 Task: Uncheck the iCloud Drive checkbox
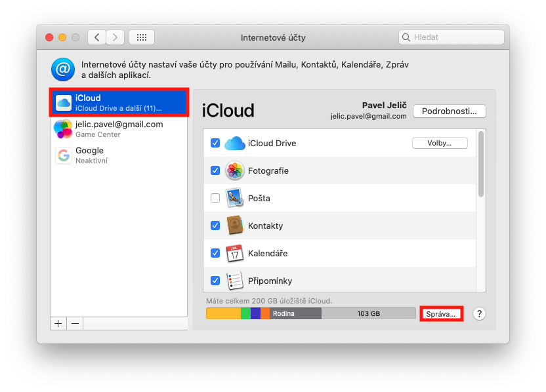pyautogui.click(x=215, y=143)
